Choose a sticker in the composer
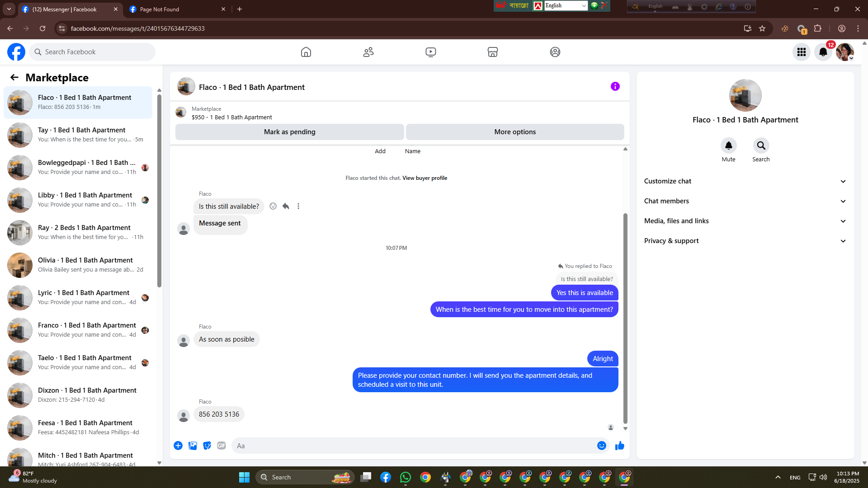The width and height of the screenshot is (868, 488). click(x=207, y=446)
